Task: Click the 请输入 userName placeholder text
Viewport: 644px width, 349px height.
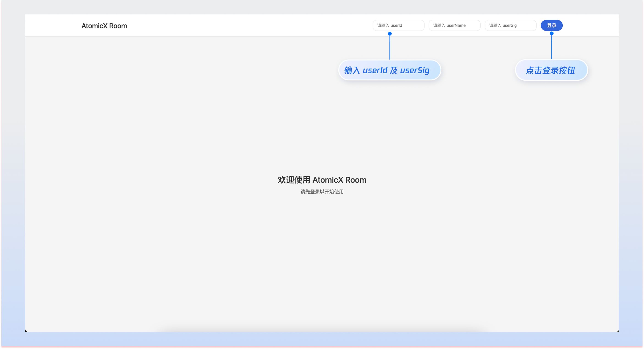Action: pos(449,25)
